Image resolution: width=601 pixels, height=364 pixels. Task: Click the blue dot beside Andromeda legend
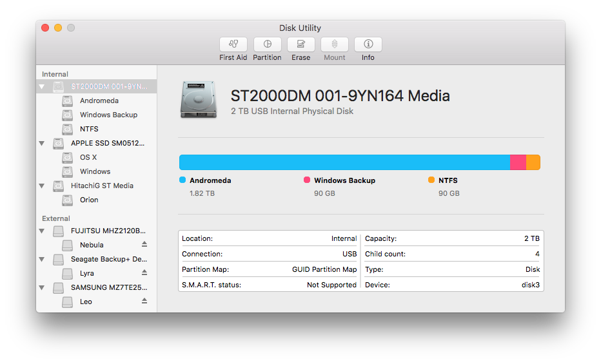point(182,180)
